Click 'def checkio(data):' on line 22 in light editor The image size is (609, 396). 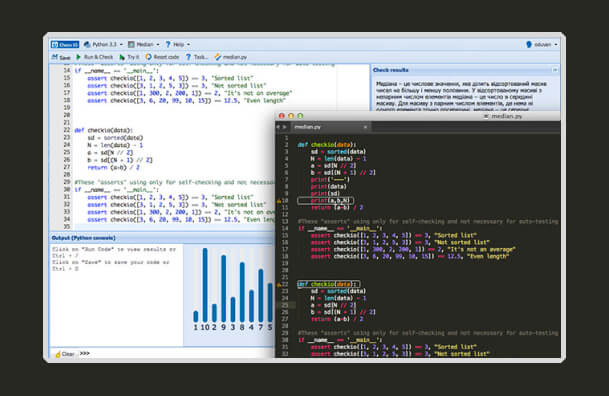click(104, 130)
